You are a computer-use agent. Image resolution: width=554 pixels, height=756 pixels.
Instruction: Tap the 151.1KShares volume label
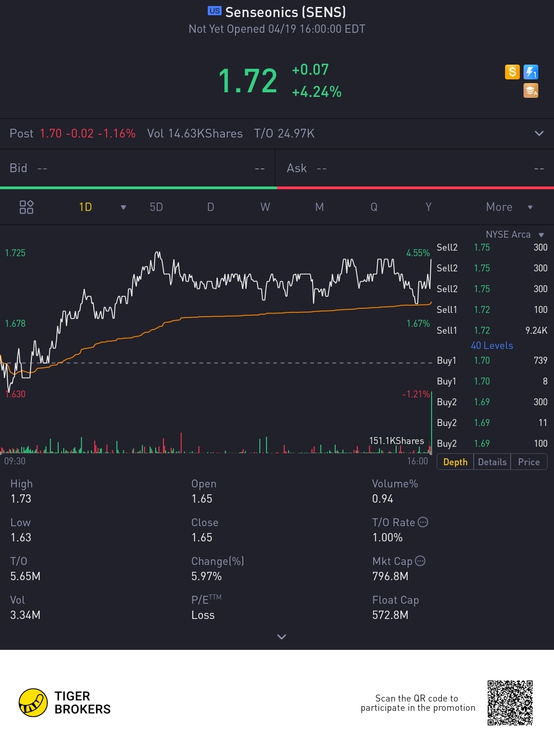397,441
